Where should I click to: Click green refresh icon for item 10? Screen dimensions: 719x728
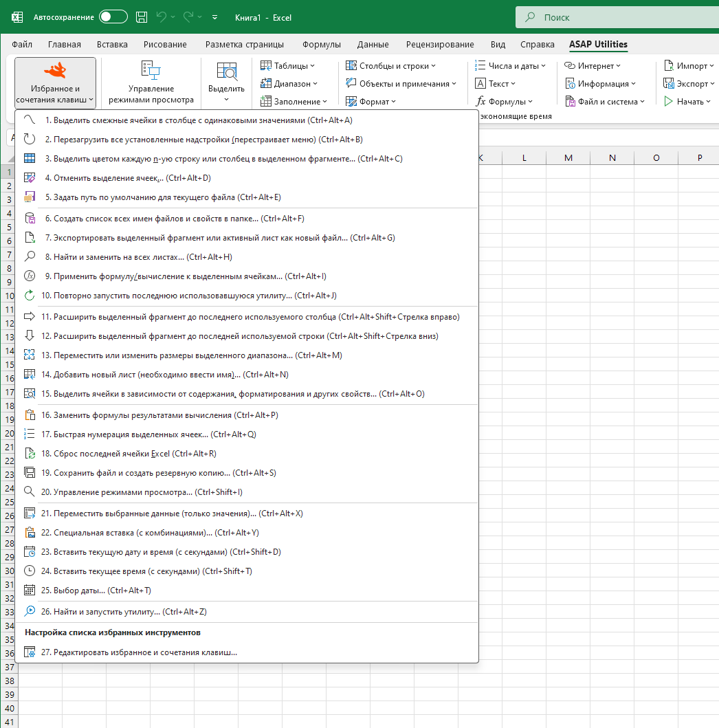(30, 296)
